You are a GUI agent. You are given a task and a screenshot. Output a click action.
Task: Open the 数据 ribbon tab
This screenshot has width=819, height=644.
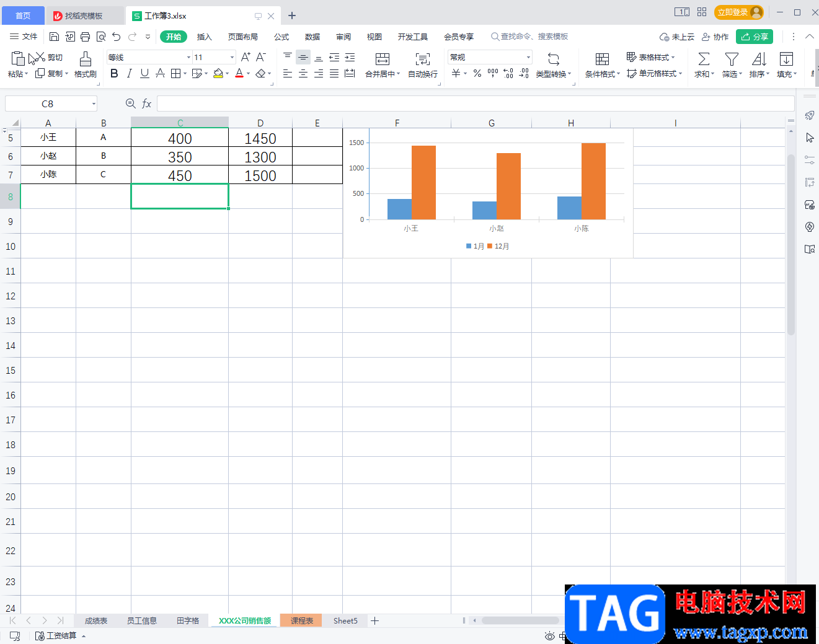pyautogui.click(x=312, y=37)
